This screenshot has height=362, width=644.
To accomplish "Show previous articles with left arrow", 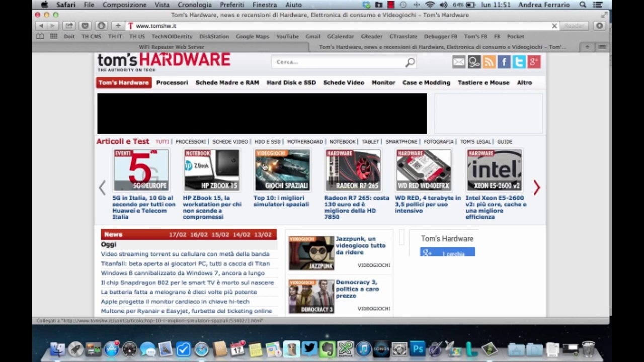I will (x=102, y=188).
